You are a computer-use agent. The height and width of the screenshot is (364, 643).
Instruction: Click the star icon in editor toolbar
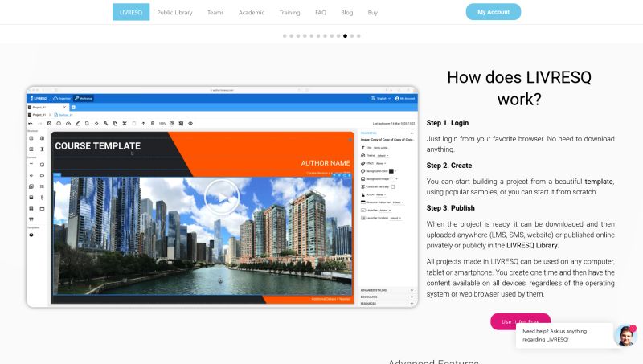coord(96,123)
